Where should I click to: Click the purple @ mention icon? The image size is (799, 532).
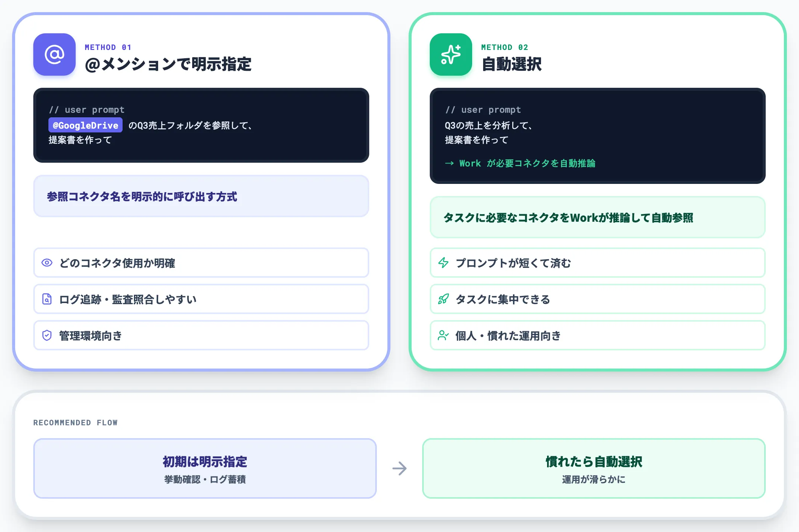tap(54, 54)
